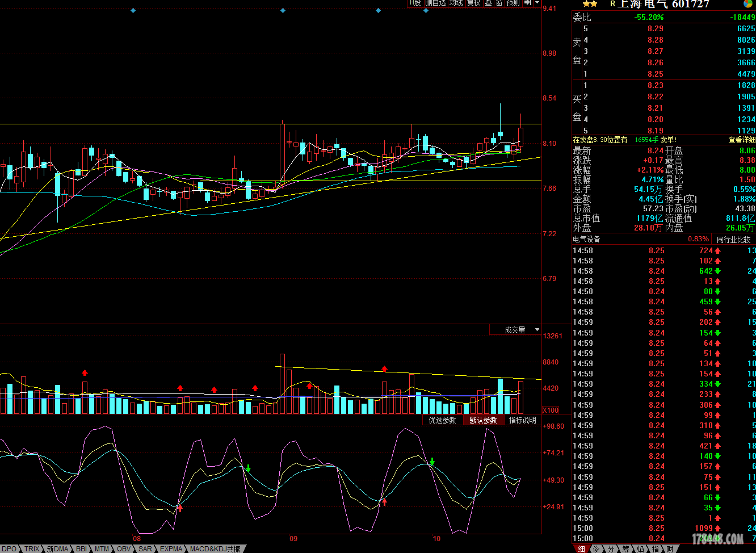Click the 流通值 value 811.8亿
Image resolution: width=756 pixels, height=553 pixels.
(x=741, y=218)
